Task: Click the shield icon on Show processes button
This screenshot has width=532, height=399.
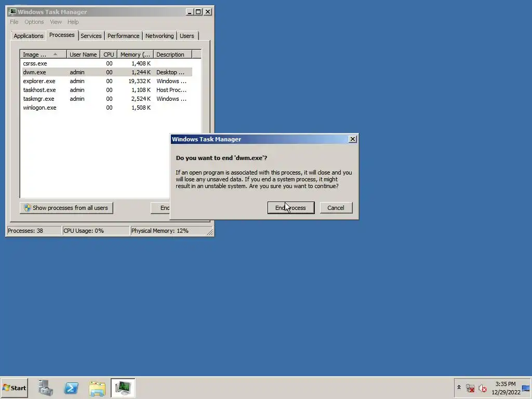Action: pyautogui.click(x=28, y=208)
